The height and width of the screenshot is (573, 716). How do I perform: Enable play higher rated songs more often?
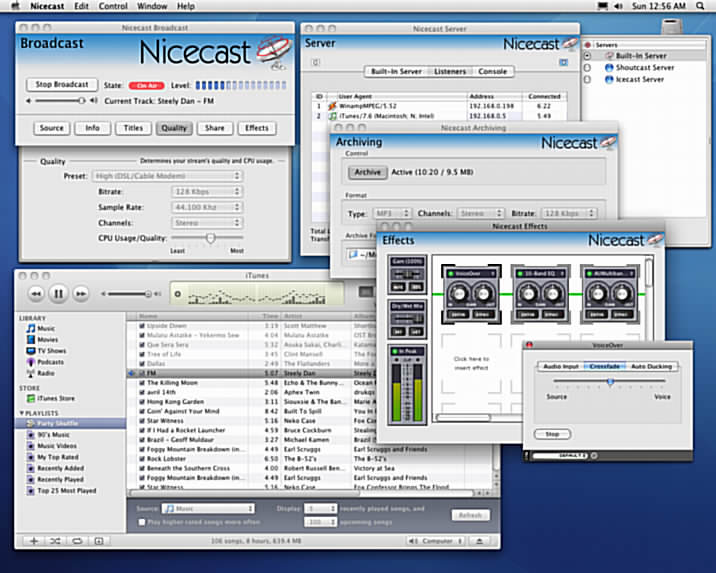point(142,522)
